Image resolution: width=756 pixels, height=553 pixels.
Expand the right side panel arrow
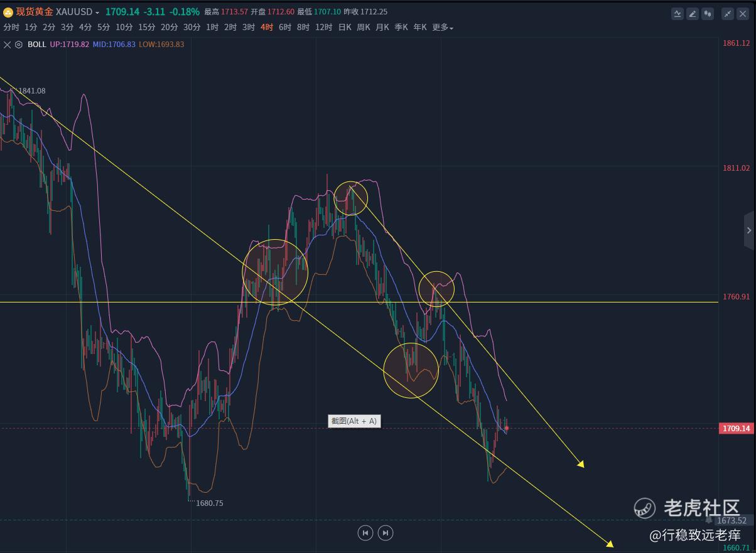coord(749,230)
